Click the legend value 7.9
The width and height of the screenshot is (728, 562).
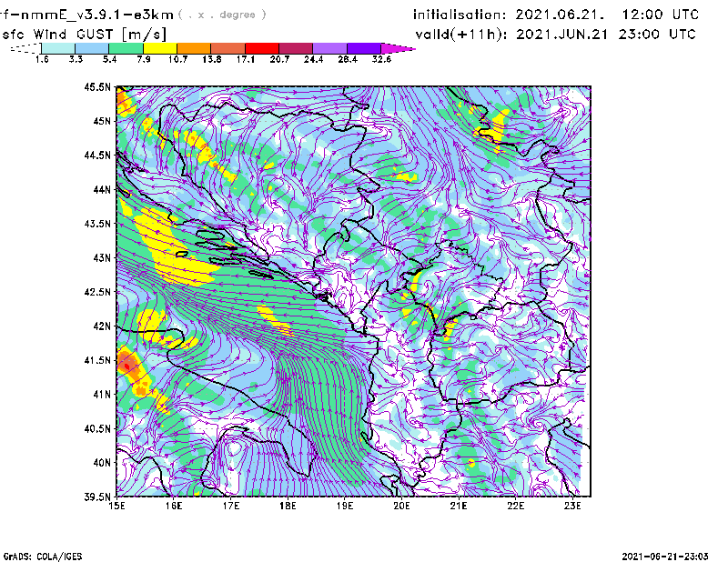pos(144,59)
